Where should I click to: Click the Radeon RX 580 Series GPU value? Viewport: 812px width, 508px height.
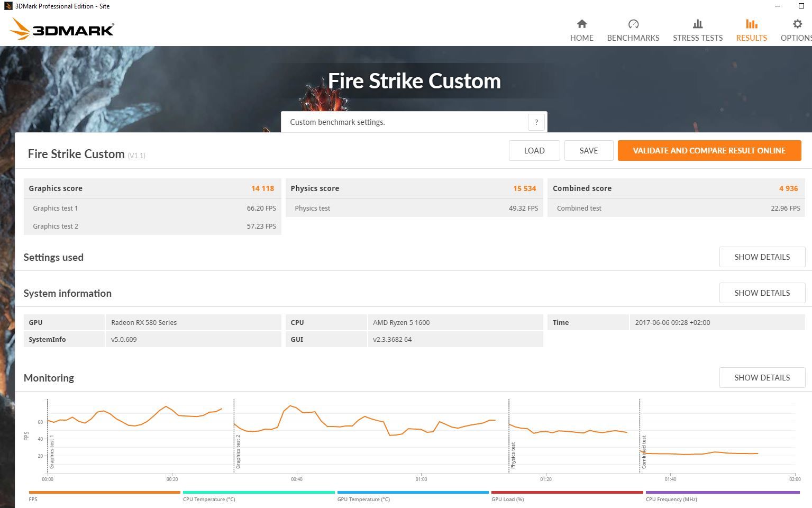[x=144, y=323]
